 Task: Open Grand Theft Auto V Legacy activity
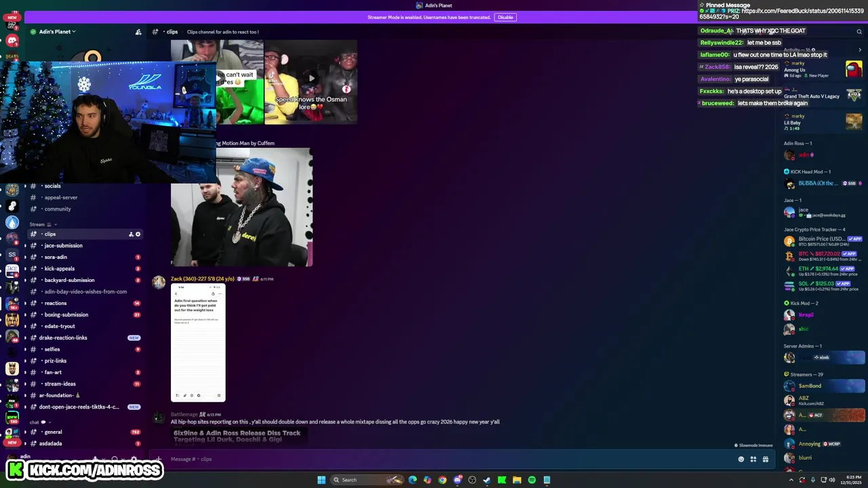823,96
